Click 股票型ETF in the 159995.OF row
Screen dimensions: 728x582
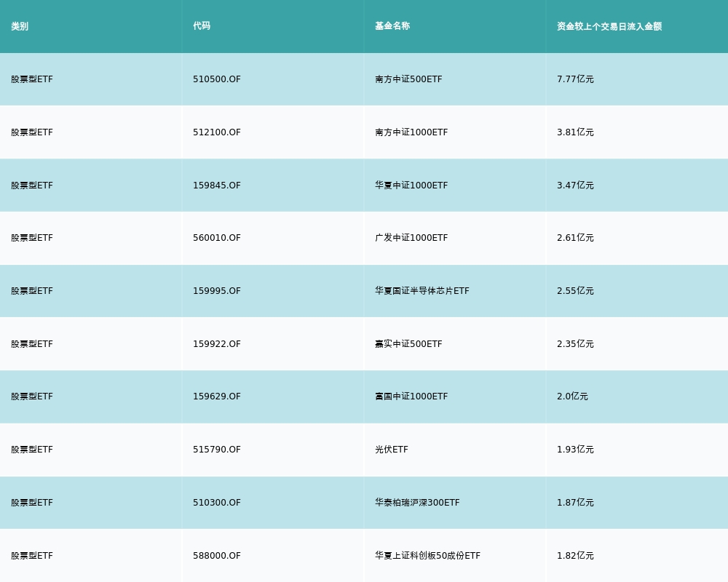[32, 291]
